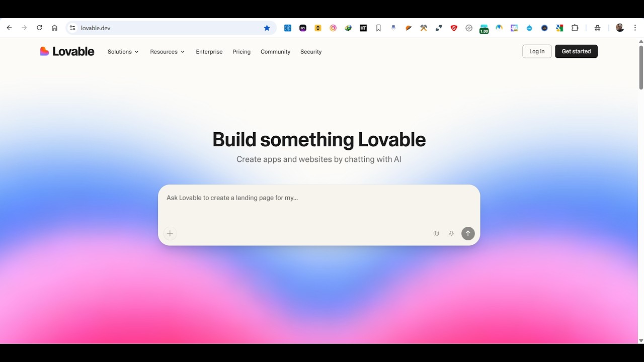Go back with browser back arrow
This screenshot has height=362, width=644.
click(9, 28)
